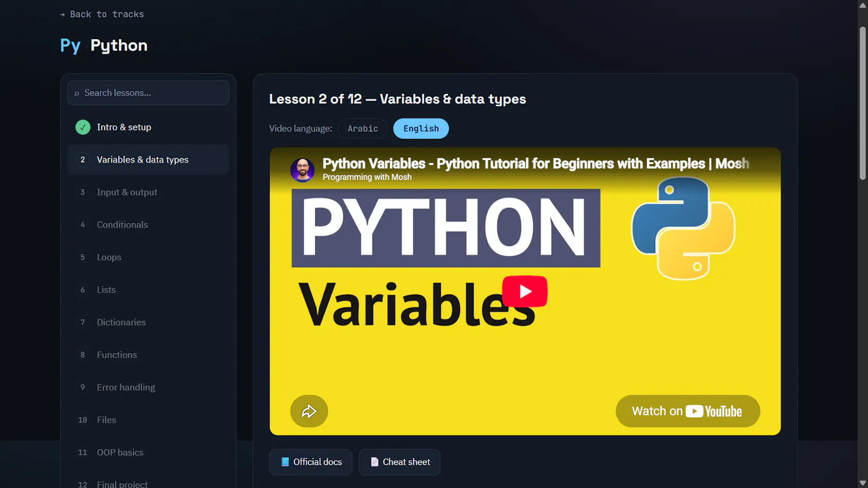868x488 pixels.
Task: Click the Watch on YouTube button
Action: coord(687,411)
